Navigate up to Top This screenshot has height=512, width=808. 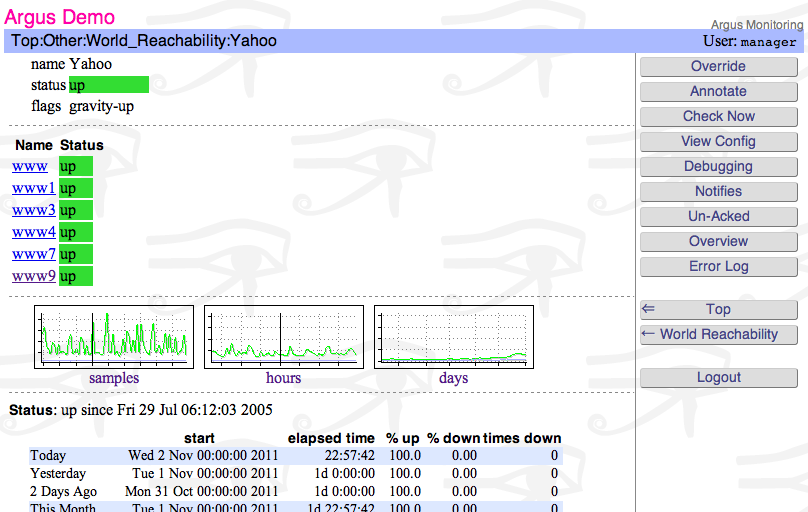[718, 309]
